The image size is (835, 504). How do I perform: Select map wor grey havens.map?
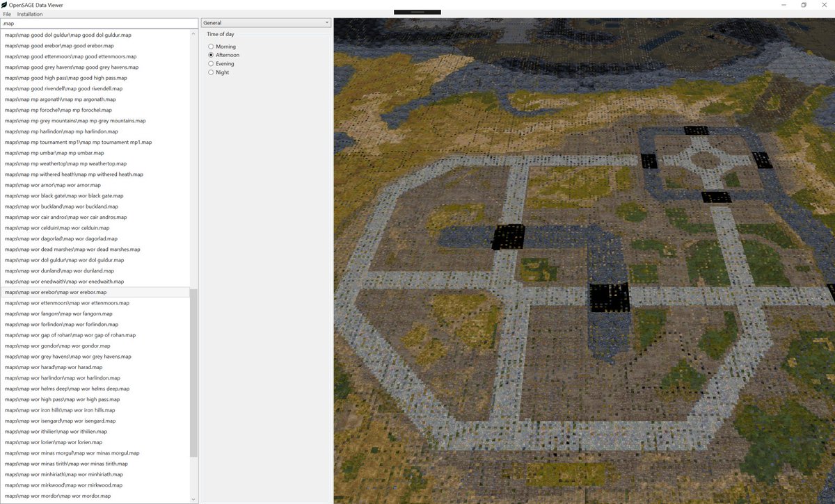[95, 357]
